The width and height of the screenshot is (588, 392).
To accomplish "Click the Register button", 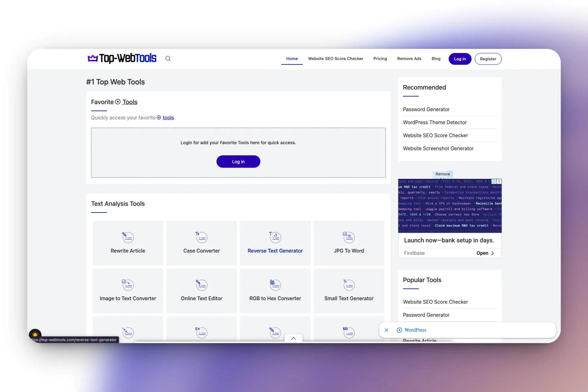I will point(488,59).
